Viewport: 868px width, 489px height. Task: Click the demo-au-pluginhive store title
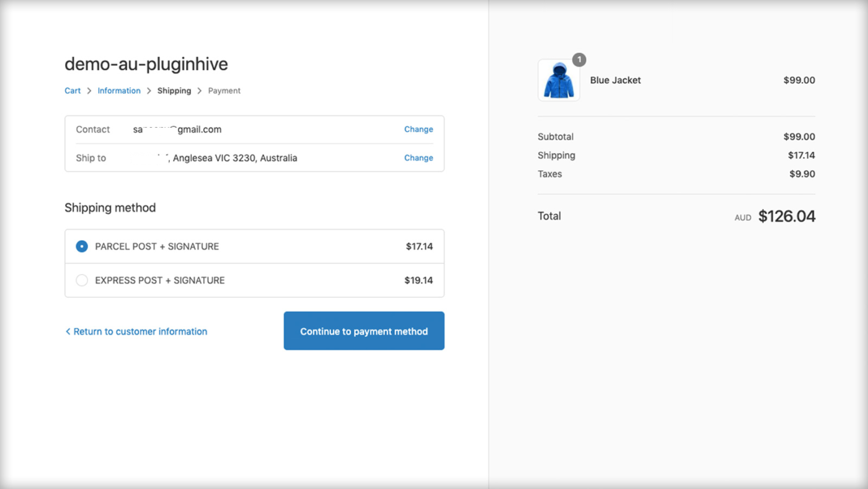[x=146, y=64]
